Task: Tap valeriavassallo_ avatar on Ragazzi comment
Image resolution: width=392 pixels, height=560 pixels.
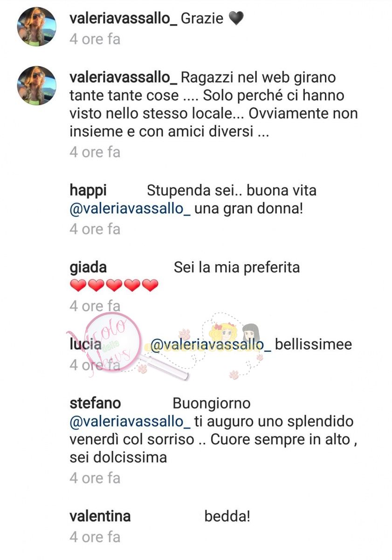Action: click(x=37, y=85)
